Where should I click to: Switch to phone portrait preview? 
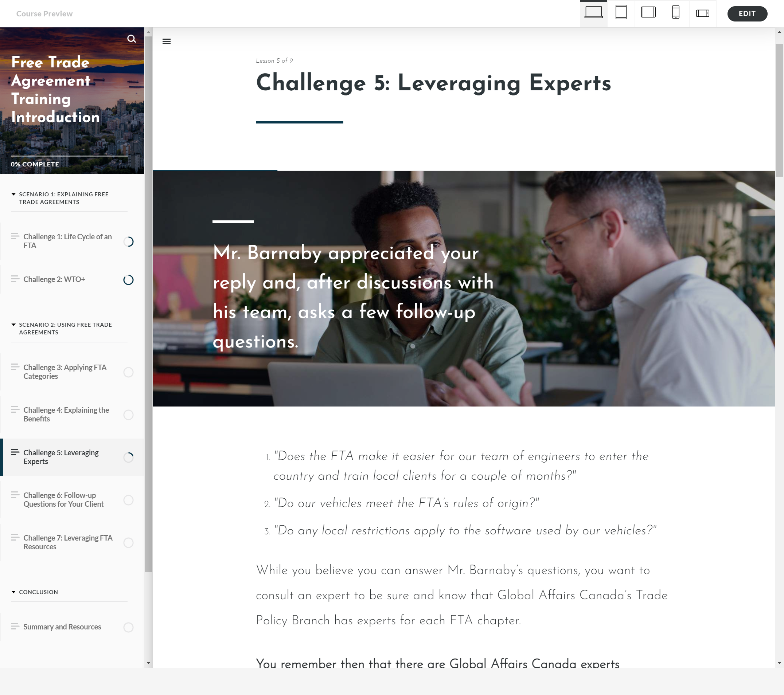(x=675, y=13)
